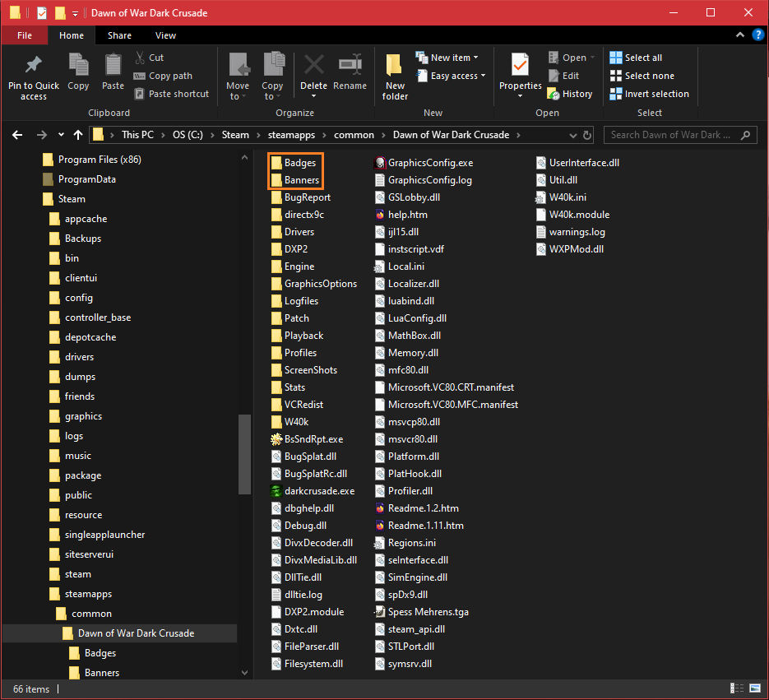The height and width of the screenshot is (700, 769).
Task: Select Program Files (x86) in tree
Action: [x=93, y=160]
